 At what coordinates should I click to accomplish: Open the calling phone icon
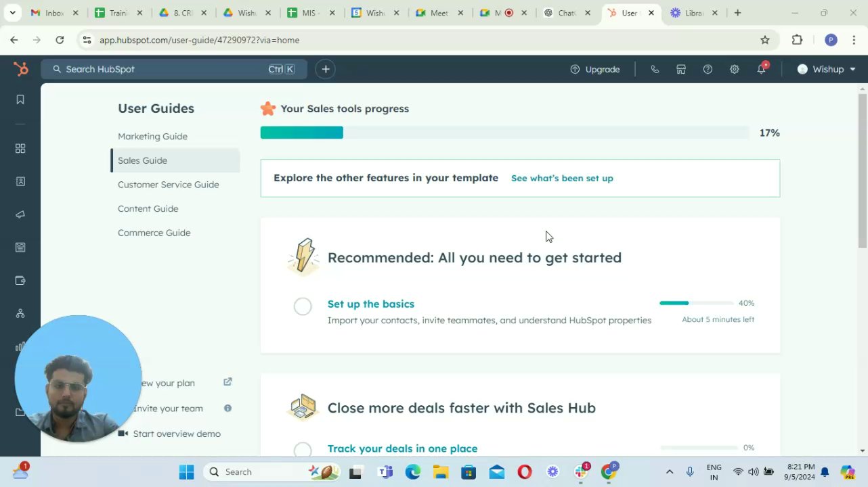(x=655, y=69)
